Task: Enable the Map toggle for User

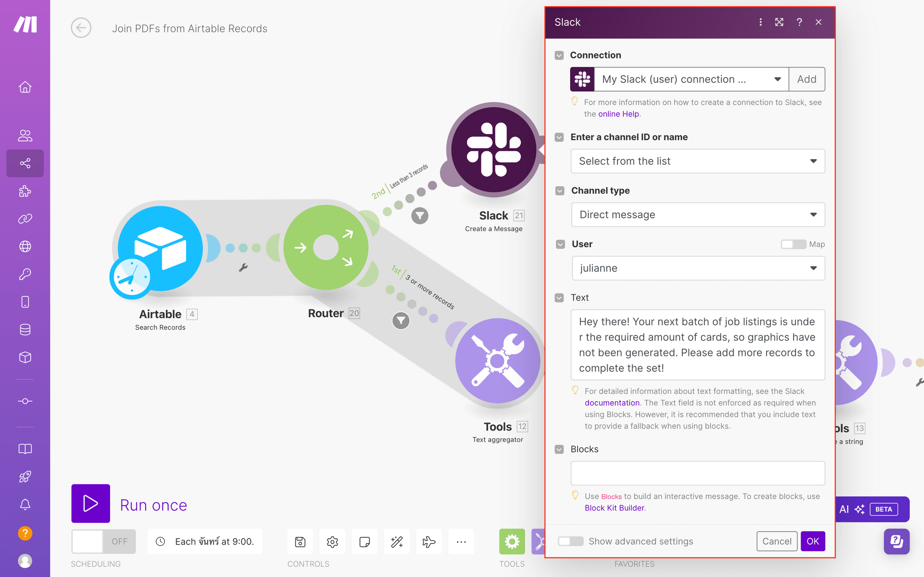Action: (x=793, y=244)
